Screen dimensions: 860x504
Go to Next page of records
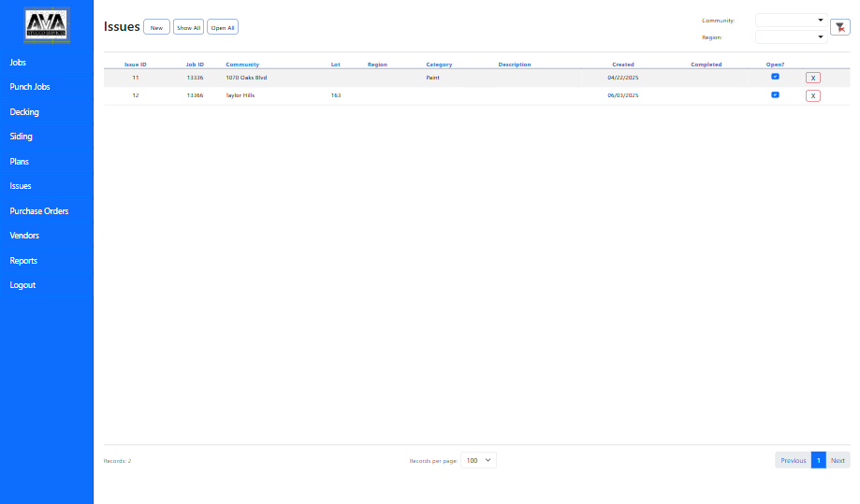[838, 460]
